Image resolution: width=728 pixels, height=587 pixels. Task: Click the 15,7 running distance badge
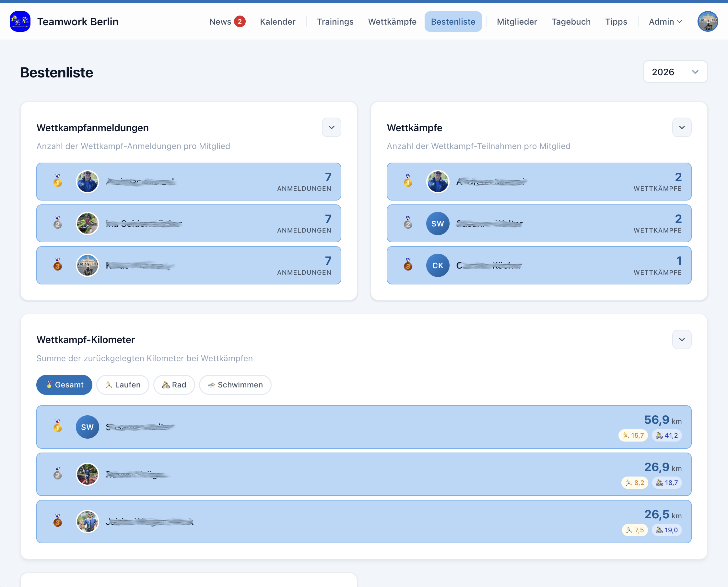coord(633,435)
